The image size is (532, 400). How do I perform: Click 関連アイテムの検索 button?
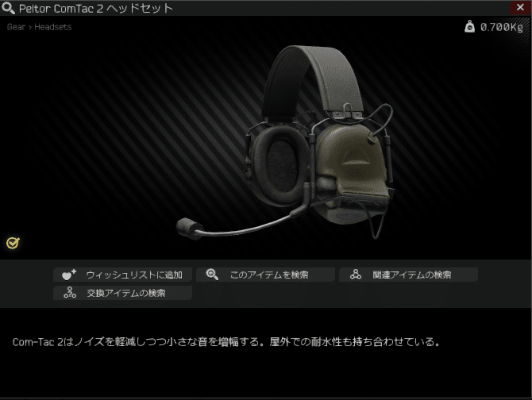[408, 275]
